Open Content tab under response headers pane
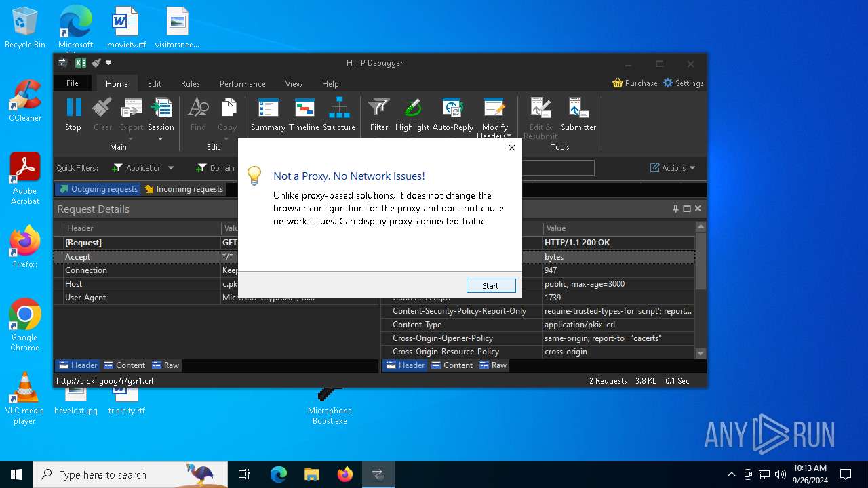Image resolution: width=868 pixels, height=488 pixels. click(452, 365)
